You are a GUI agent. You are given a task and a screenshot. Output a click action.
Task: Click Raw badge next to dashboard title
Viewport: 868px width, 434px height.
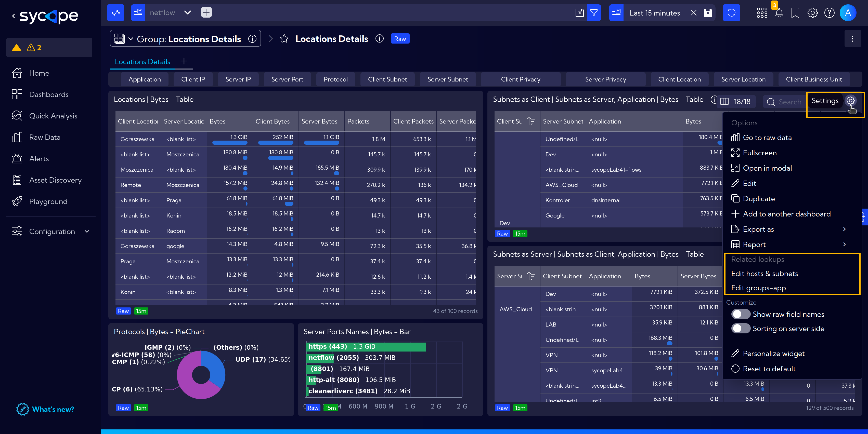400,39
